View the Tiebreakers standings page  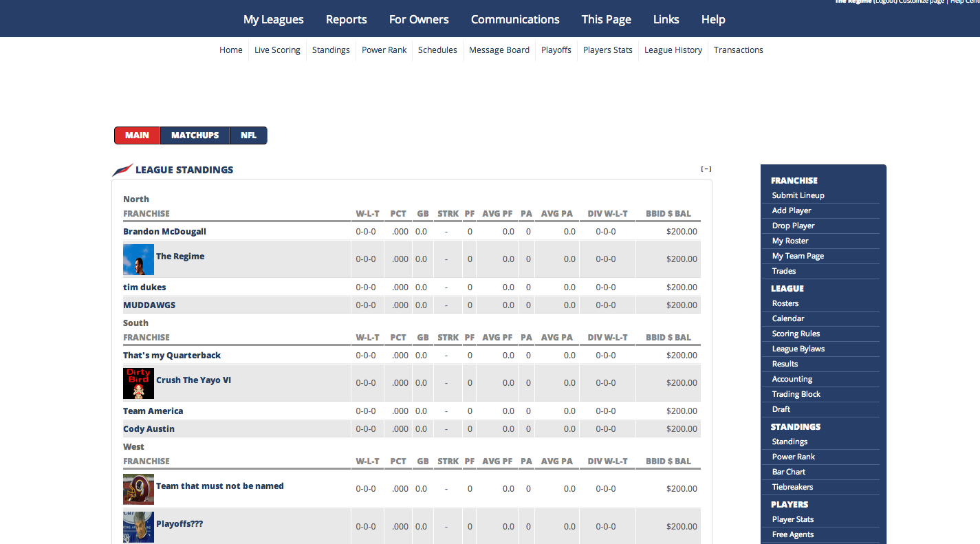[x=792, y=487]
